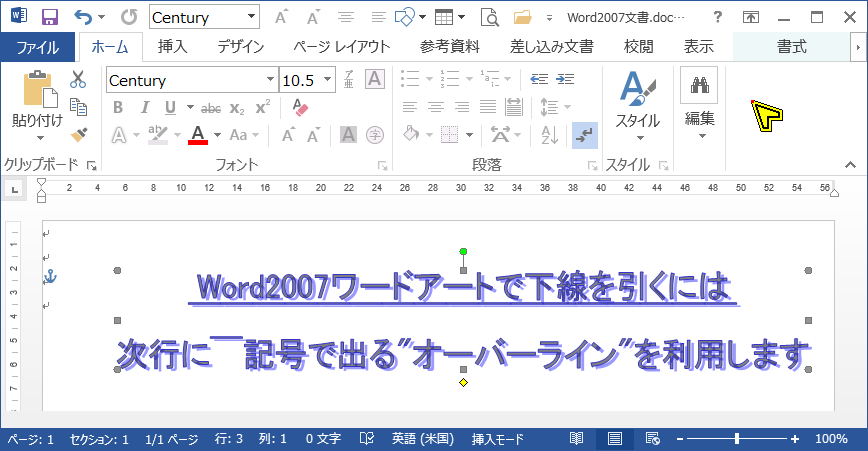The height and width of the screenshot is (451, 868).
Task: Align text right
Action: 462,107
